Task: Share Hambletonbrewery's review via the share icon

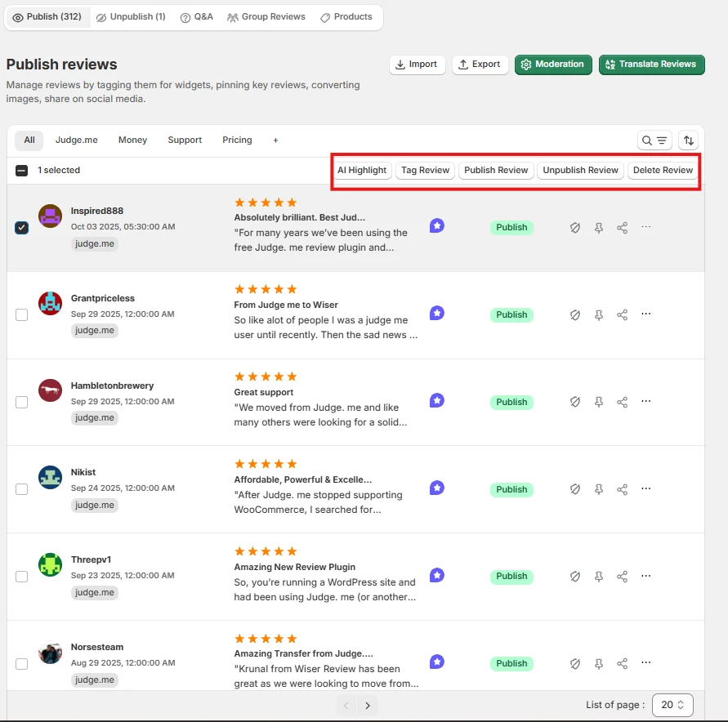Action: 623,402
